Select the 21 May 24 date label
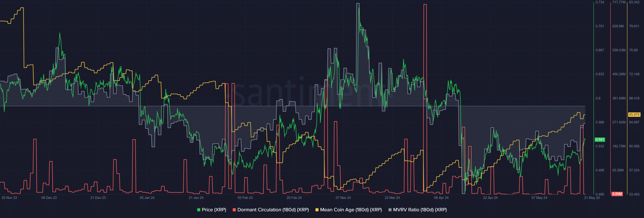The height and width of the screenshot is (218, 644). 592,198
